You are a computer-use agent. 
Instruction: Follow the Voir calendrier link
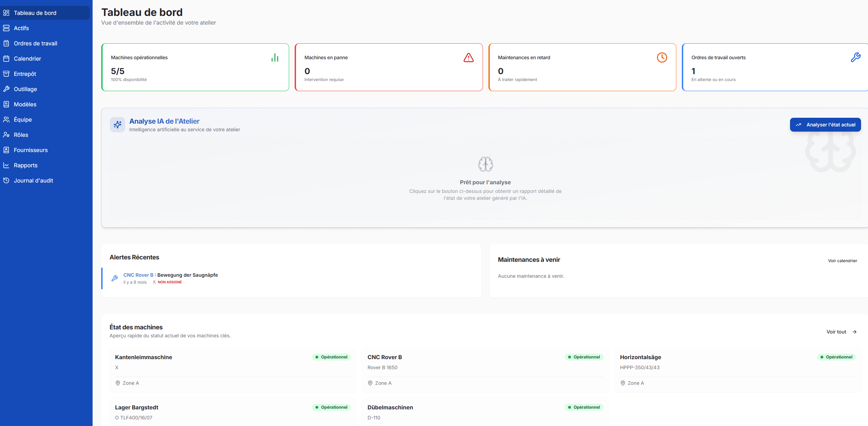[842, 261]
